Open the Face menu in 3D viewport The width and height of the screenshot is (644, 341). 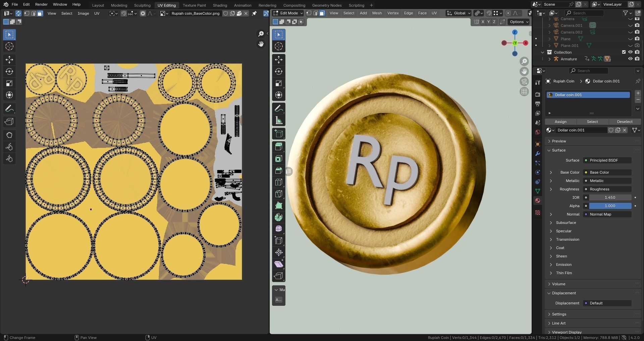422,13
